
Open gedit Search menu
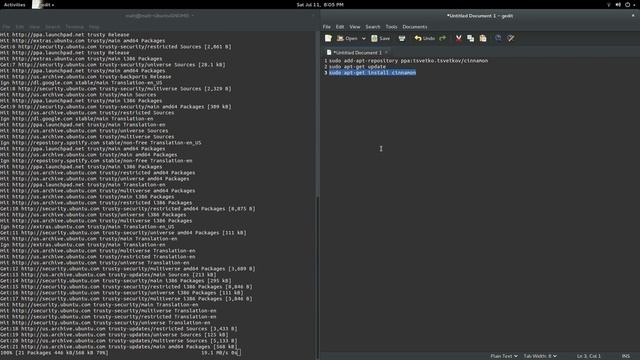373,27
